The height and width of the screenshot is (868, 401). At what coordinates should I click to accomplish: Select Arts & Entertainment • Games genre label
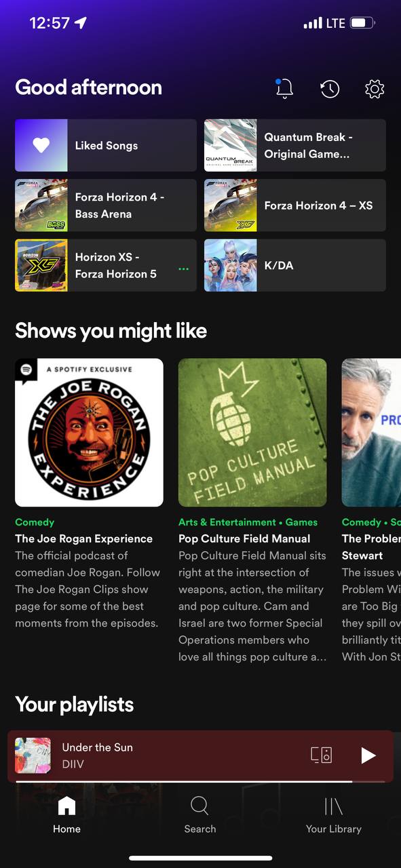coord(248,522)
